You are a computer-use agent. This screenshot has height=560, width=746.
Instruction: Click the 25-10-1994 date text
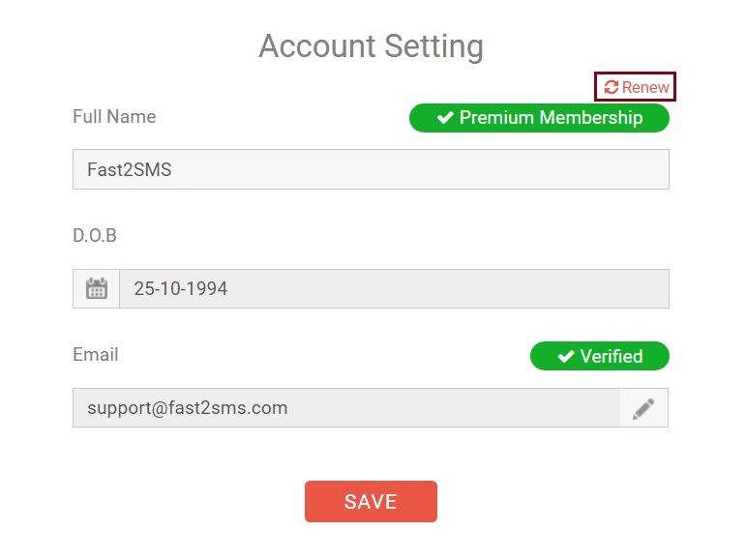180,288
